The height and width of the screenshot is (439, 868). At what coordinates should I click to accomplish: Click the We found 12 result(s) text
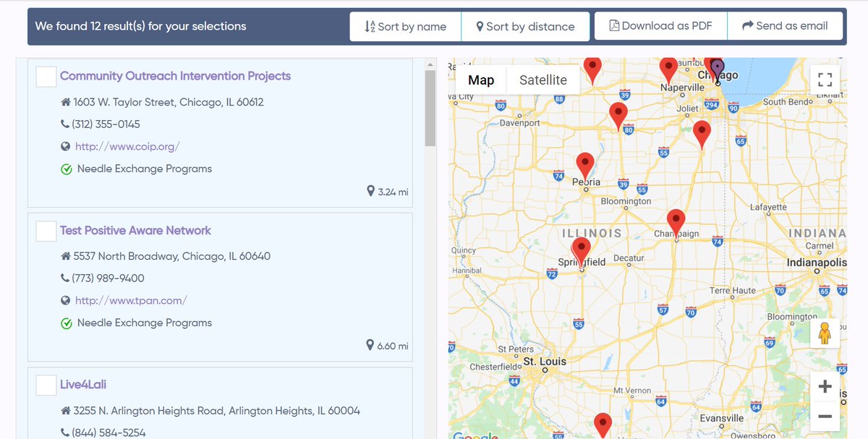click(141, 26)
